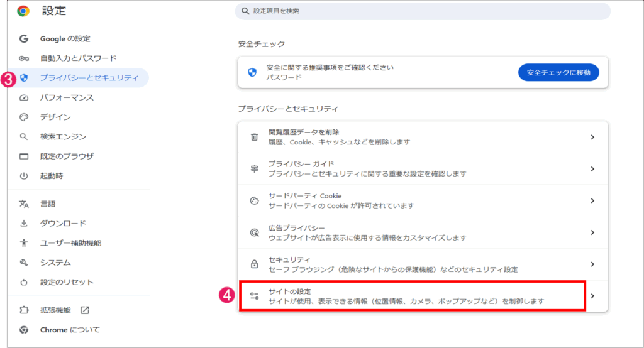Click the puzzle icon beside 拡張機能
Screen dimensions: 644x348
(x=25, y=310)
